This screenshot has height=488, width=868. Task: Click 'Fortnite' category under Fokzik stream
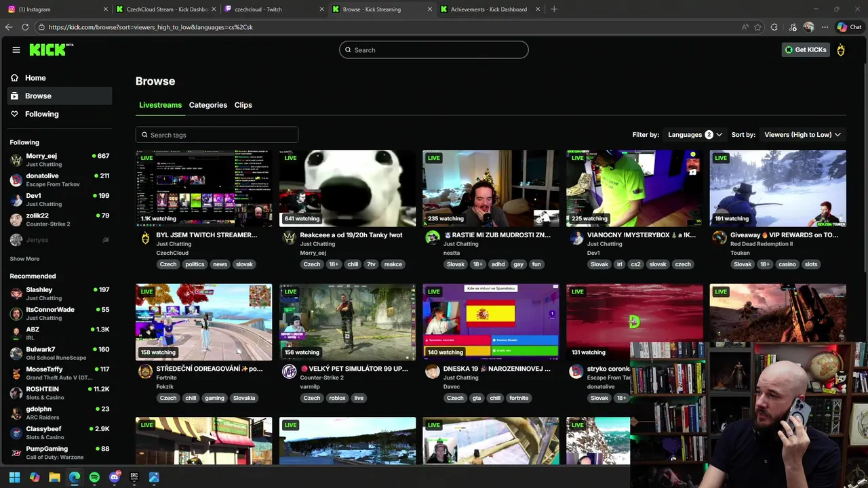click(166, 378)
